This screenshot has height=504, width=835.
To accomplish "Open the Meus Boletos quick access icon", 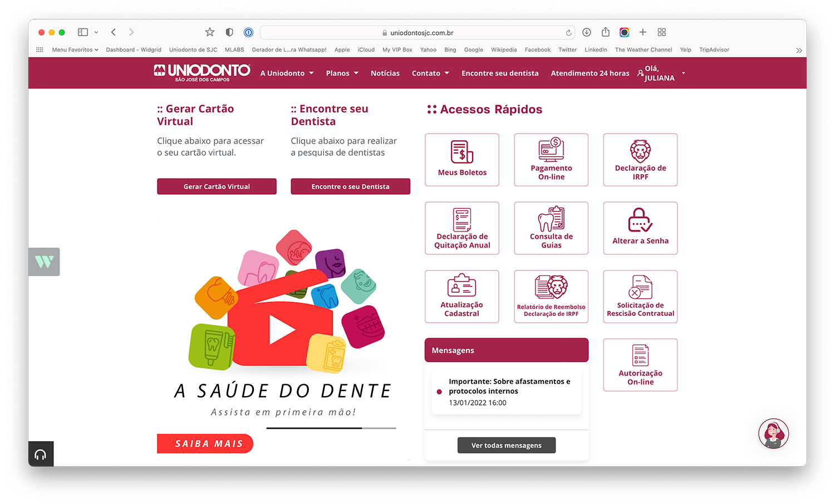I will click(461, 152).
